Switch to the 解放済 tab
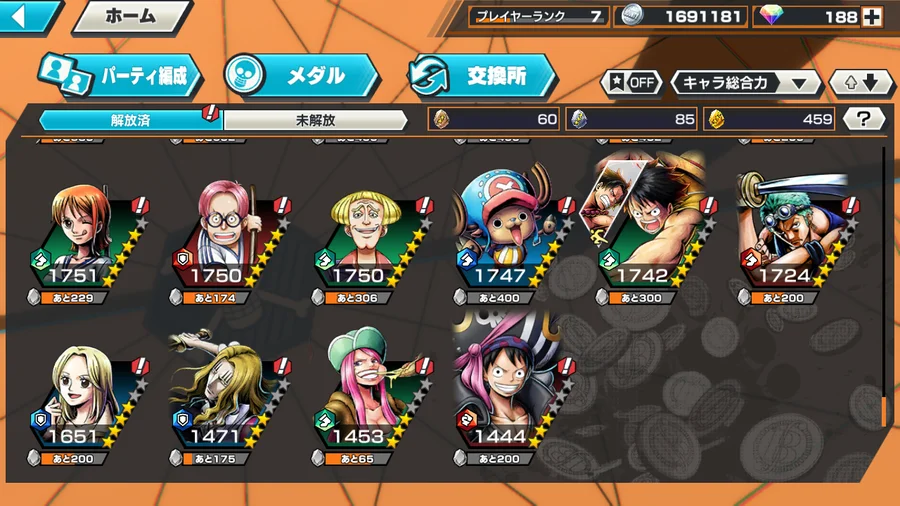The height and width of the screenshot is (506, 900). [x=131, y=120]
